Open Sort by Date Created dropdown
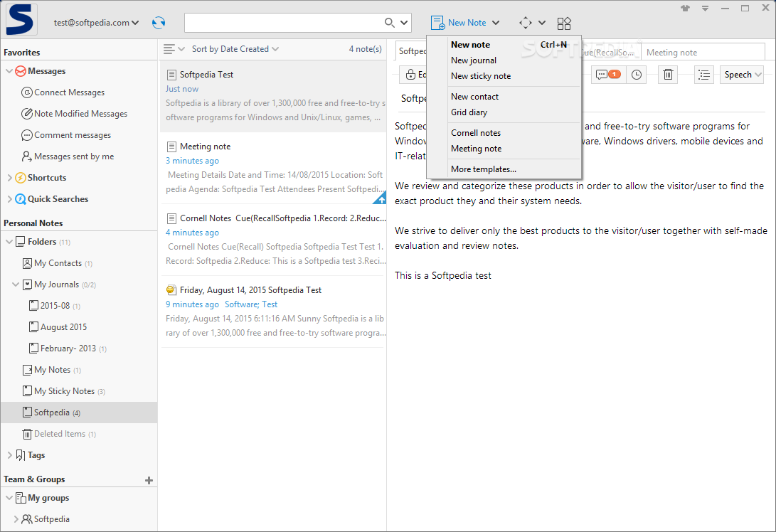 coord(235,49)
